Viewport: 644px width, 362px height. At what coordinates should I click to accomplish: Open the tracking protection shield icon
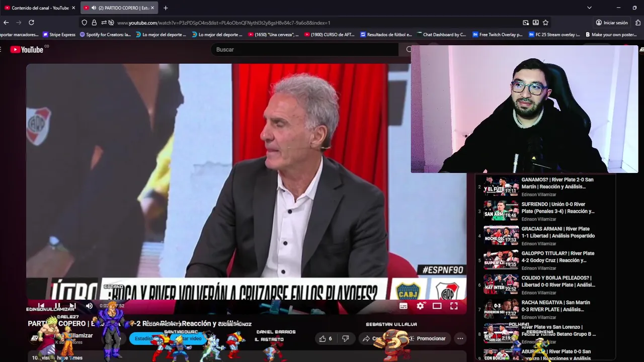click(x=85, y=23)
